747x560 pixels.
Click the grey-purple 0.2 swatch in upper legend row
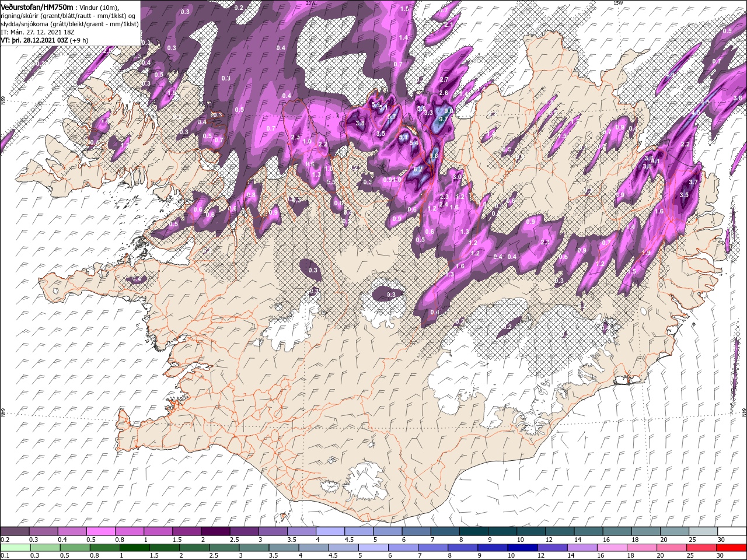[15, 531]
